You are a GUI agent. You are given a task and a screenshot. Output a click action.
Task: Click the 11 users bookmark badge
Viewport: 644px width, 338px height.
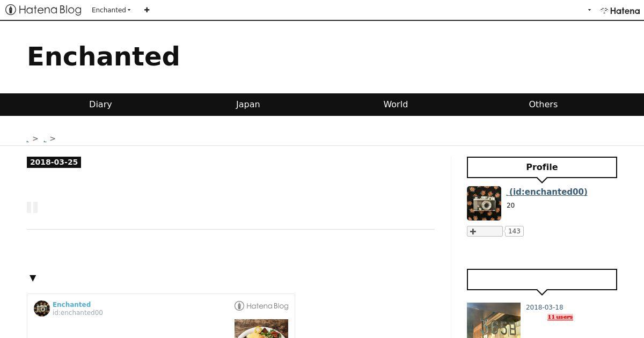[560, 317]
